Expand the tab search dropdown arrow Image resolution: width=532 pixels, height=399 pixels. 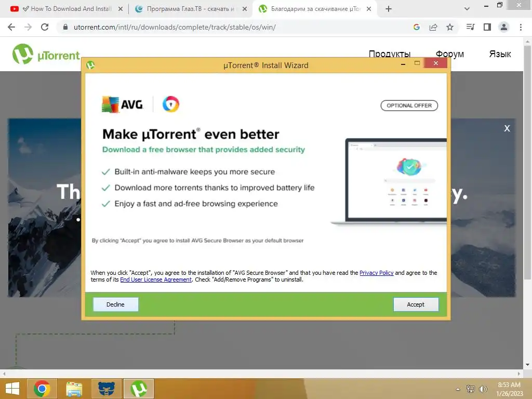click(467, 9)
